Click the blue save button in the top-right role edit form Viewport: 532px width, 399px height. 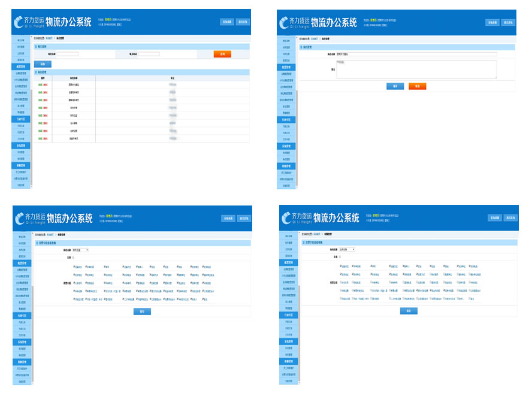tap(395, 86)
